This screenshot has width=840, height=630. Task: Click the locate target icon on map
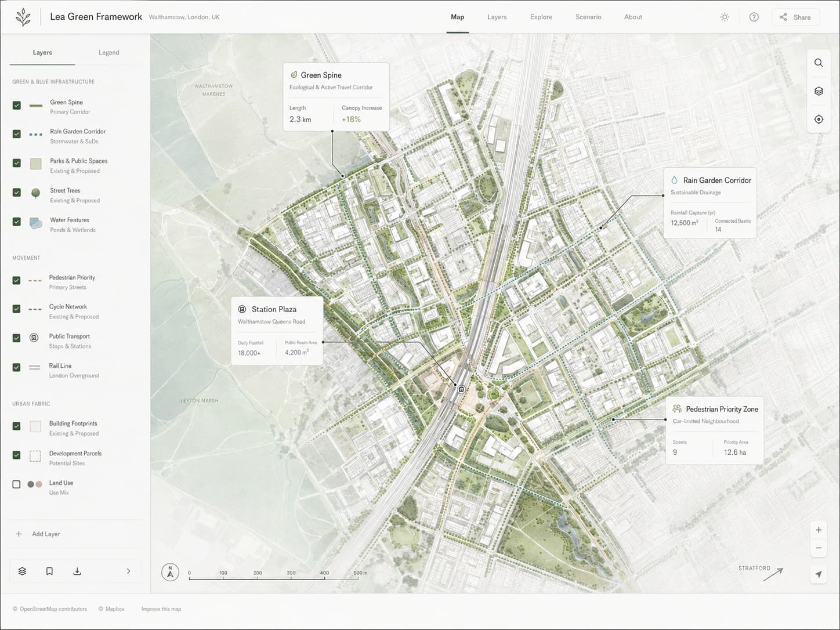click(819, 120)
